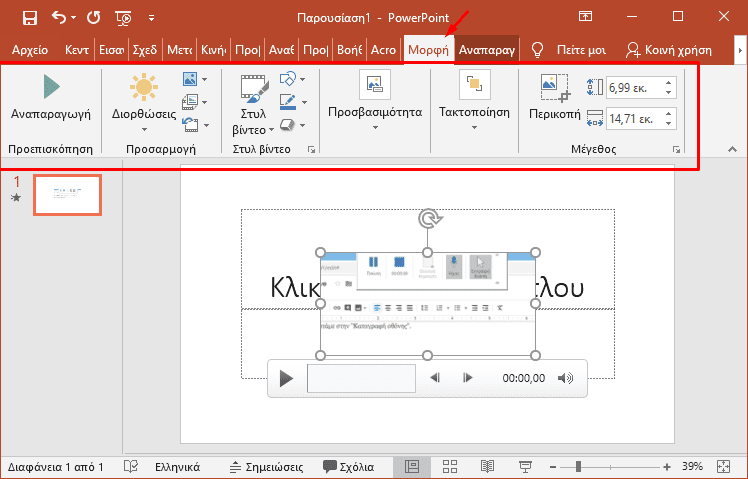Open the Τακτοποίηση arrange menu

474,100
